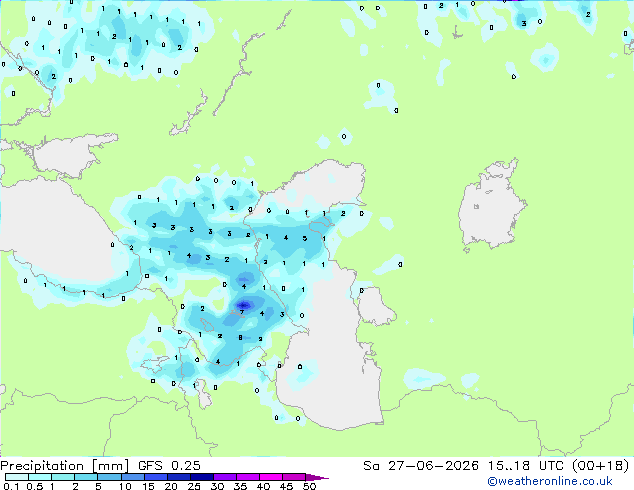Click the '15' legend scale label

148,486
